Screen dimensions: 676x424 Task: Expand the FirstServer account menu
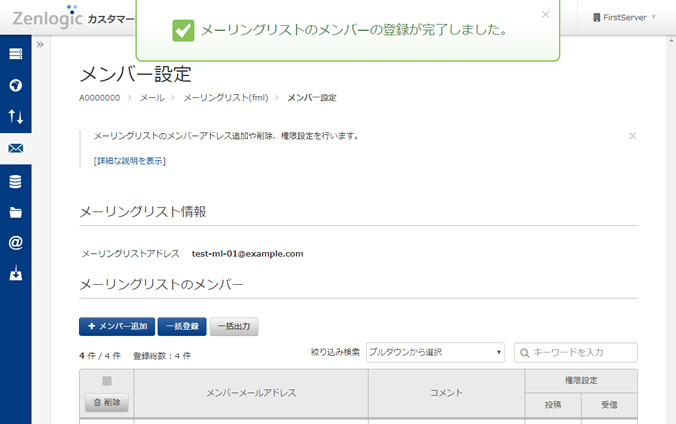624,17
